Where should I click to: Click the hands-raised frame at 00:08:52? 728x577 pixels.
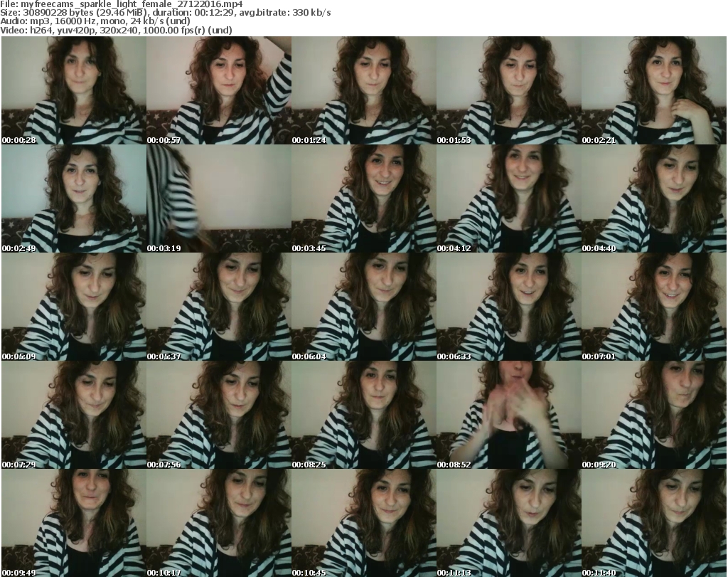click(508, 415)
